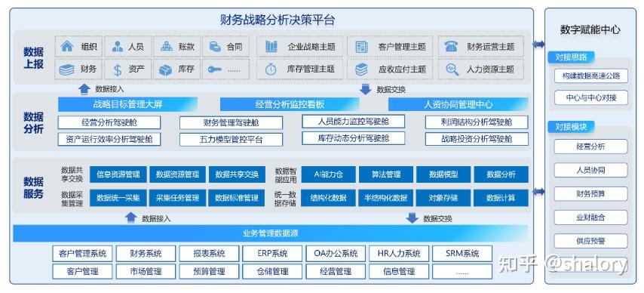The image size is (644, 293).
Task: Click the clock icon for 库存管理主题
Action: click(x=271, y=69)
